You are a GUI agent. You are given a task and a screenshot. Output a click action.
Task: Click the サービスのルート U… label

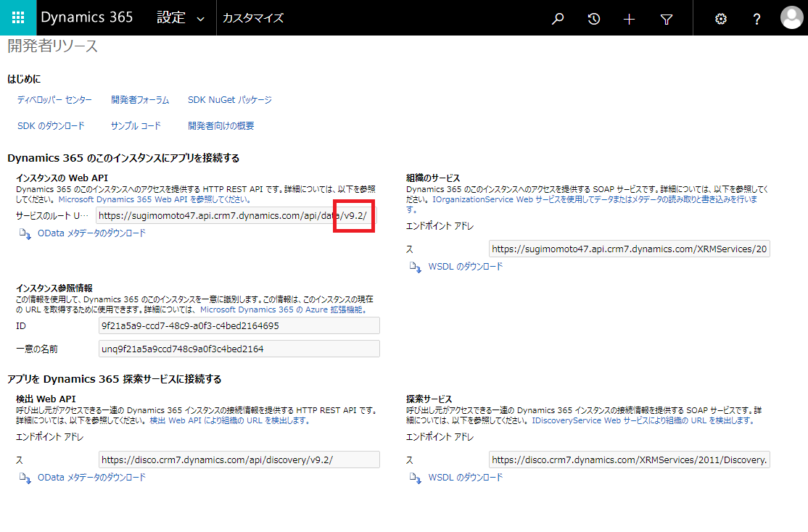click(x=52, y=216)
